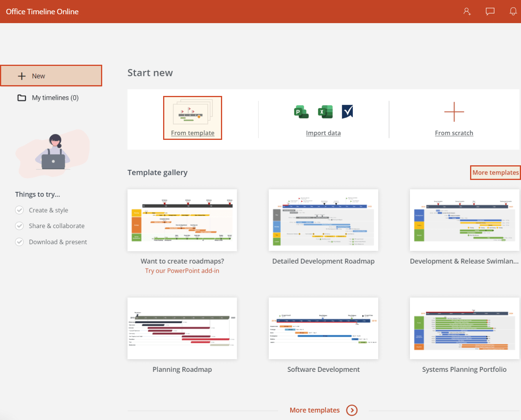This screenshot has height=420, width=521.
Task: Toggle the Create & style checkmark
Action: (x=19, y=210)
